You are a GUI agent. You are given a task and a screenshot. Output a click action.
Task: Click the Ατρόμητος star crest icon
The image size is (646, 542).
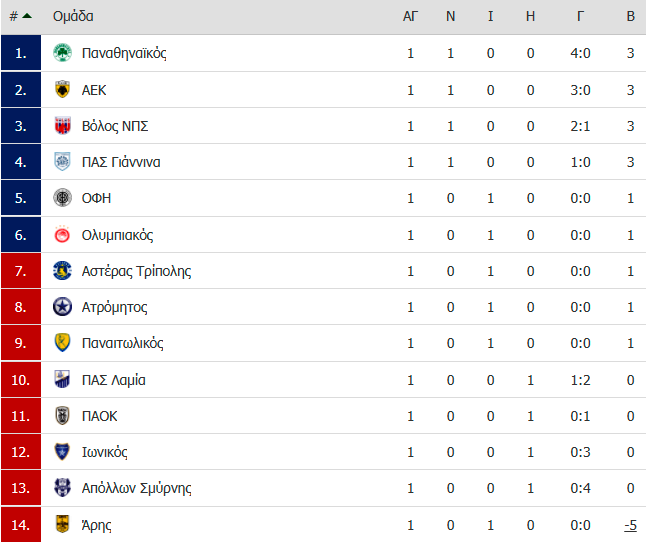coord(62,307)
